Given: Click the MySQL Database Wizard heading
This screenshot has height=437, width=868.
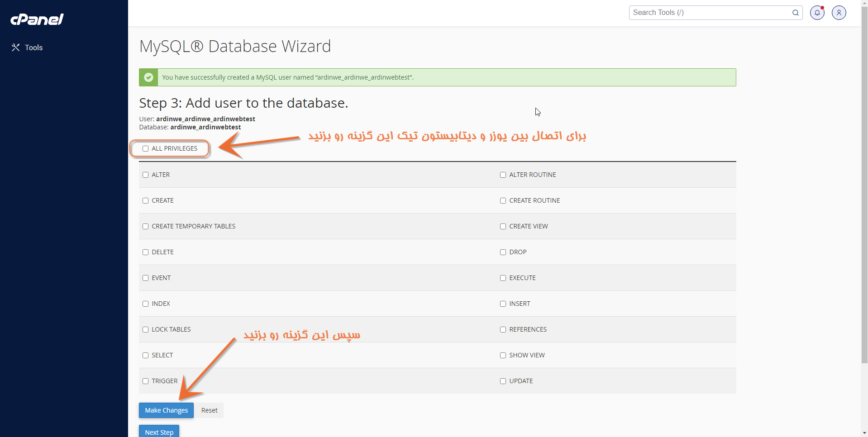Looking at the screenshot, I should pos(235,46).
